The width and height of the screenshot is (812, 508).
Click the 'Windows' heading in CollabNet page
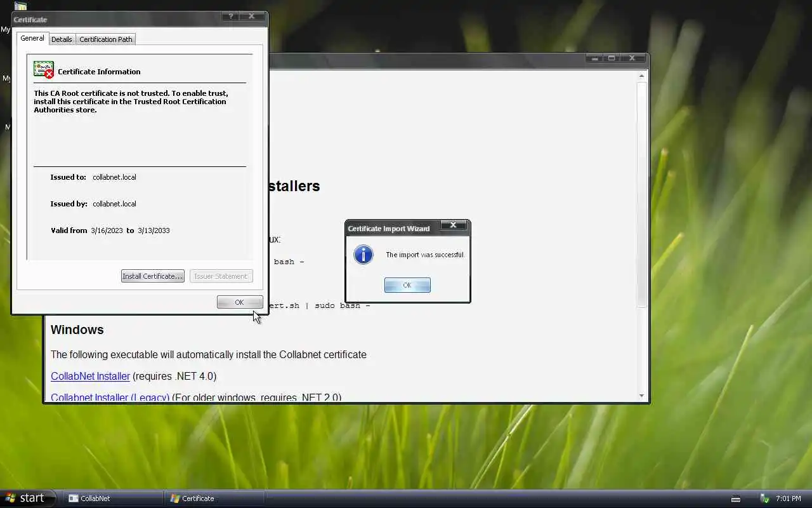tap(77, 330)
